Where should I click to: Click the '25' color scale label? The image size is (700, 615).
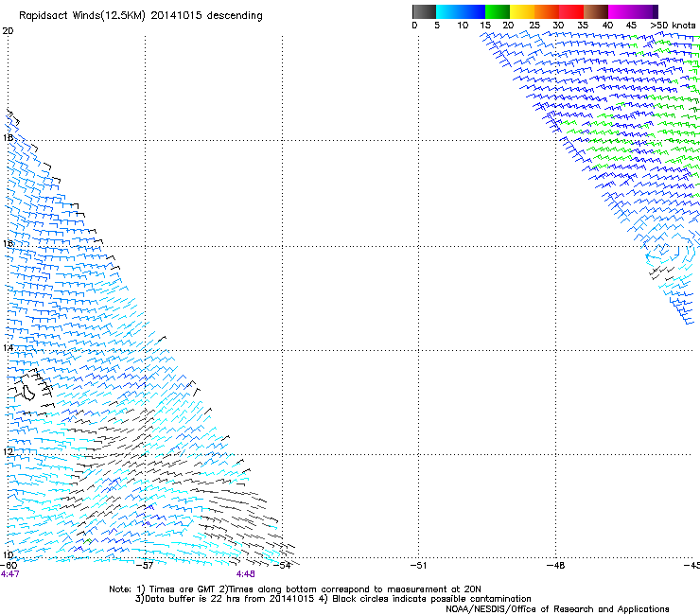534,26
